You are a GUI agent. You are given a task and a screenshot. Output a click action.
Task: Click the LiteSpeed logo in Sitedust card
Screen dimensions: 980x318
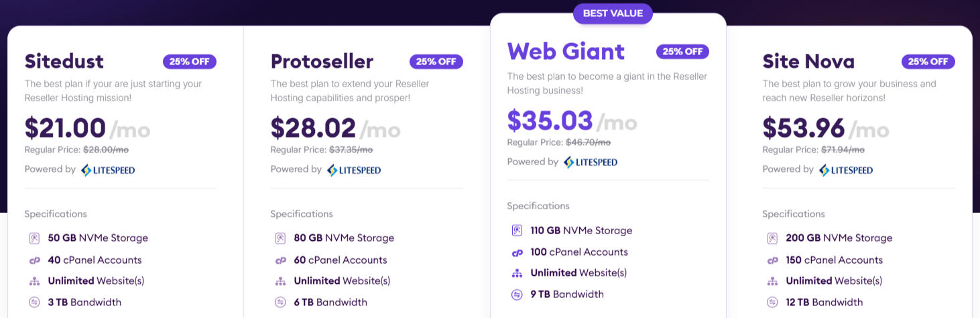tap(108, 170)
